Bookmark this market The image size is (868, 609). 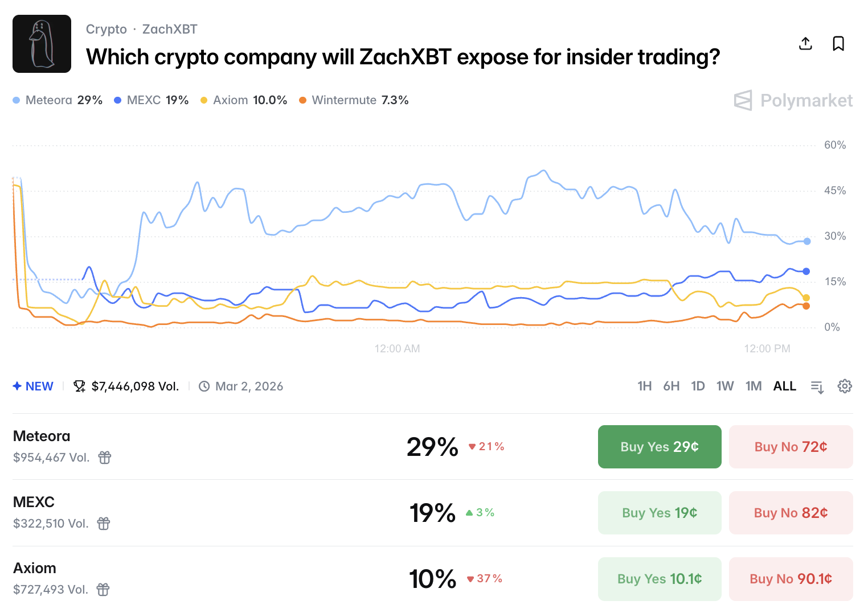tap(838, 43)
